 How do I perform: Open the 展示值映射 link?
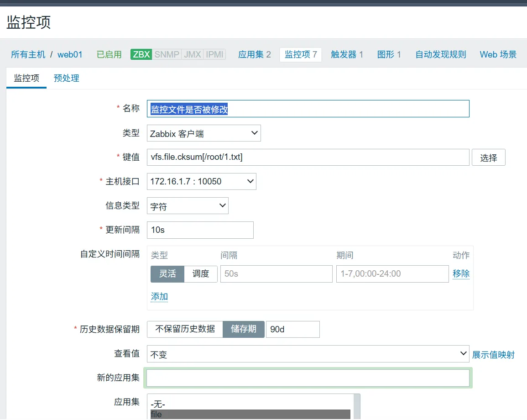coord(493,355)
